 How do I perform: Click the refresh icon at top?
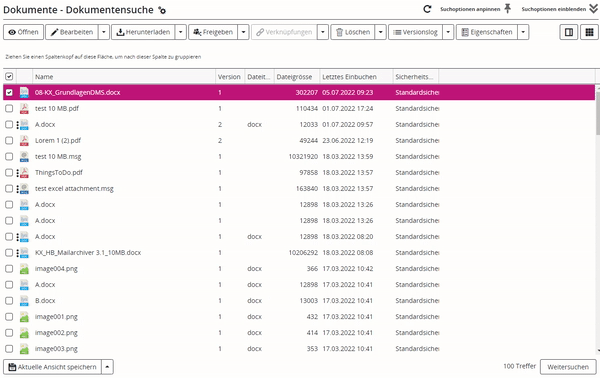click(x=427, y=9)
